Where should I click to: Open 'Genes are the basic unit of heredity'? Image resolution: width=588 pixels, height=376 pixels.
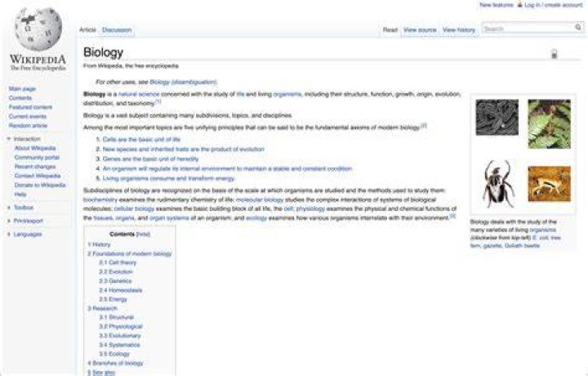tap(150, 159)
